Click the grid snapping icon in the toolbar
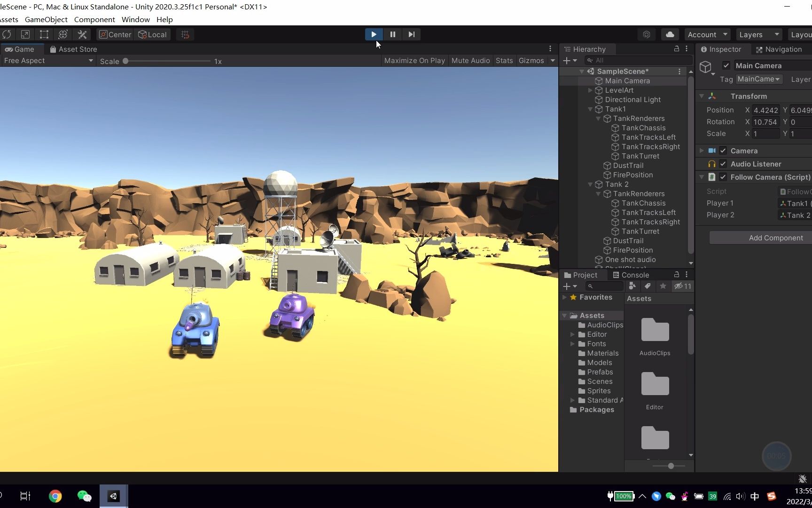The width and height of the screenshot is (812, 508). (185, 34)
